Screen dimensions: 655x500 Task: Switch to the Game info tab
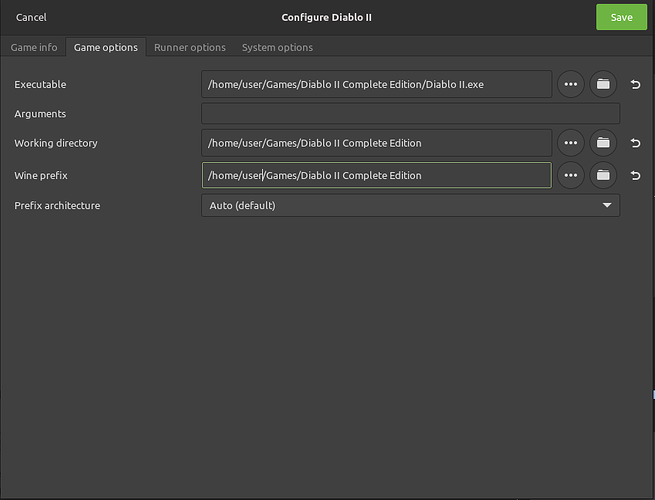pos(34,47)
